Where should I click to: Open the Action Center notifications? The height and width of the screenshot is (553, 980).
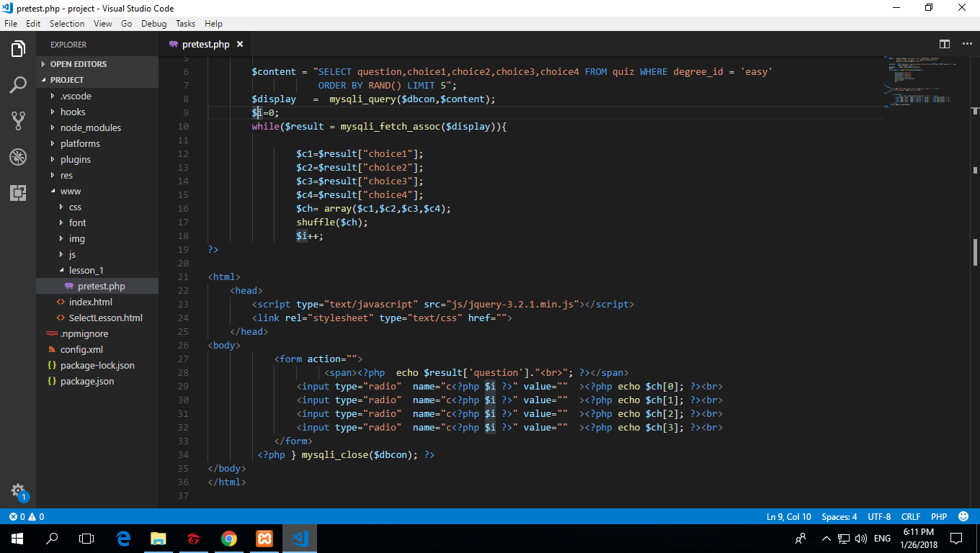click(x=956, y=538)
